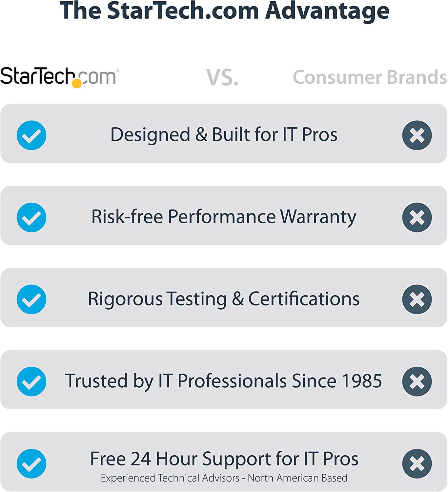Click the blue checkmark beside Trusted by IT Professionals

(x=31, y=381)
